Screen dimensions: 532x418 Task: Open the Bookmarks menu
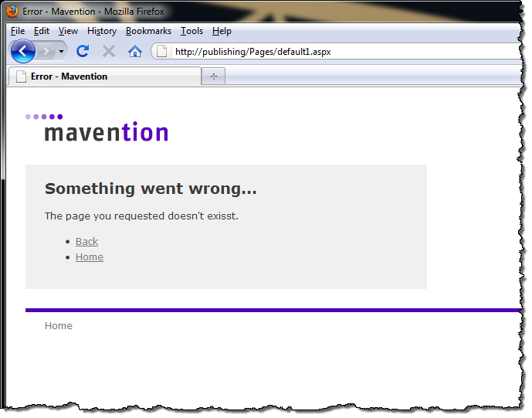point(148,31)
